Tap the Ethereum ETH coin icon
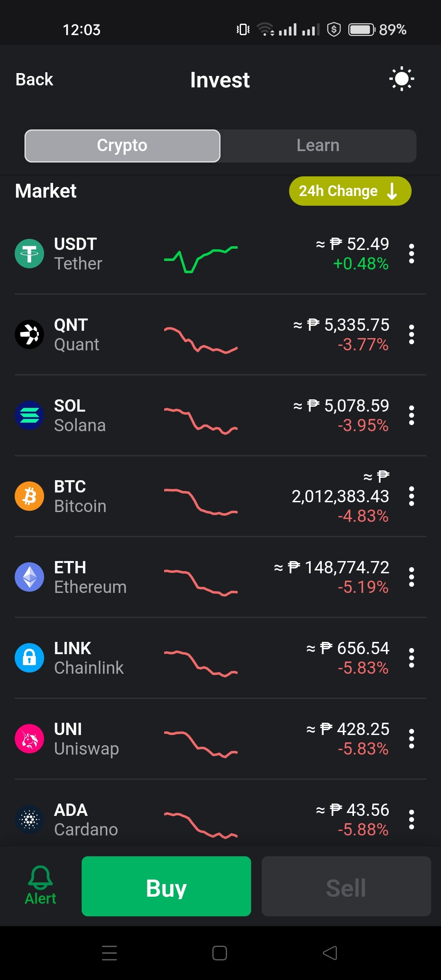The height and width of the screenshot is (980, 441). pos(29,577)
